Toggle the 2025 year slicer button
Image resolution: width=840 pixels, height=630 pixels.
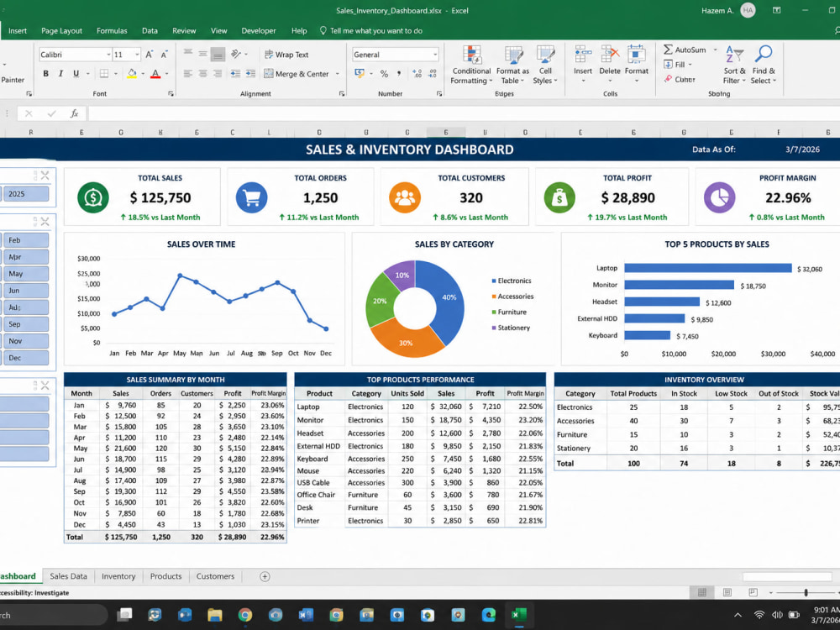[26, 194]
